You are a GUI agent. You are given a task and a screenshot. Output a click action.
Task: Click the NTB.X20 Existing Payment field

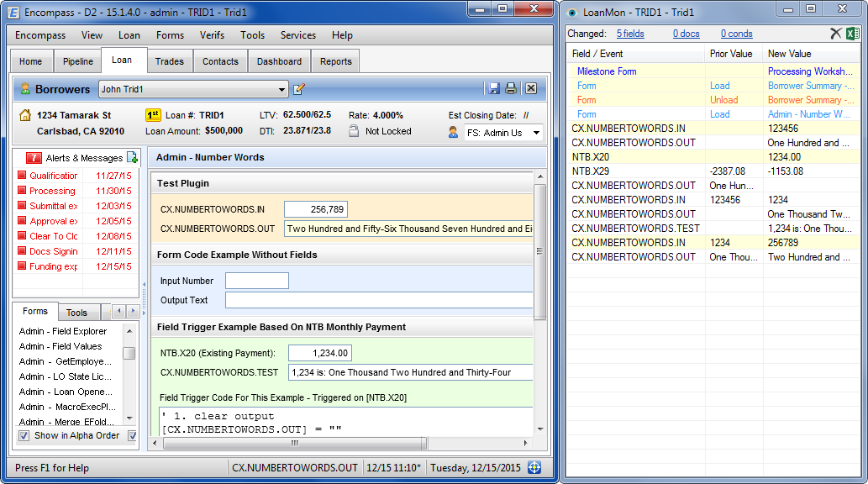320,353
